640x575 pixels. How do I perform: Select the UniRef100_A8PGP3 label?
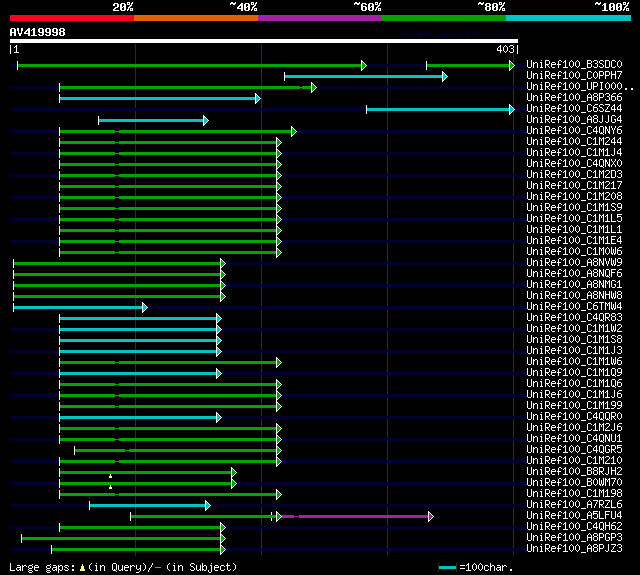point(574,538)
